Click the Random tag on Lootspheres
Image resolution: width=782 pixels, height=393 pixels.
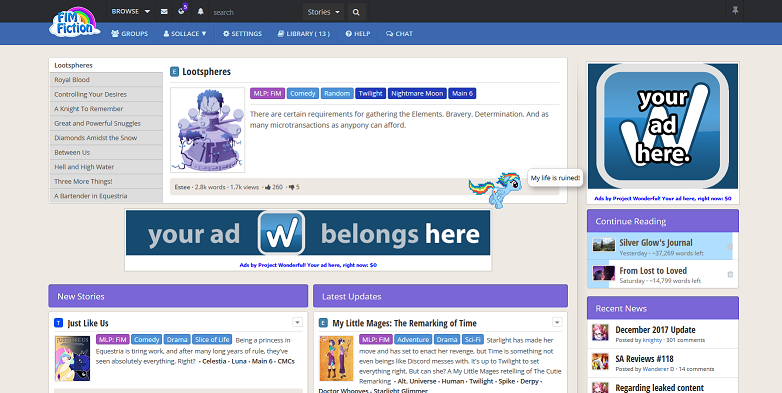[337, 93]
